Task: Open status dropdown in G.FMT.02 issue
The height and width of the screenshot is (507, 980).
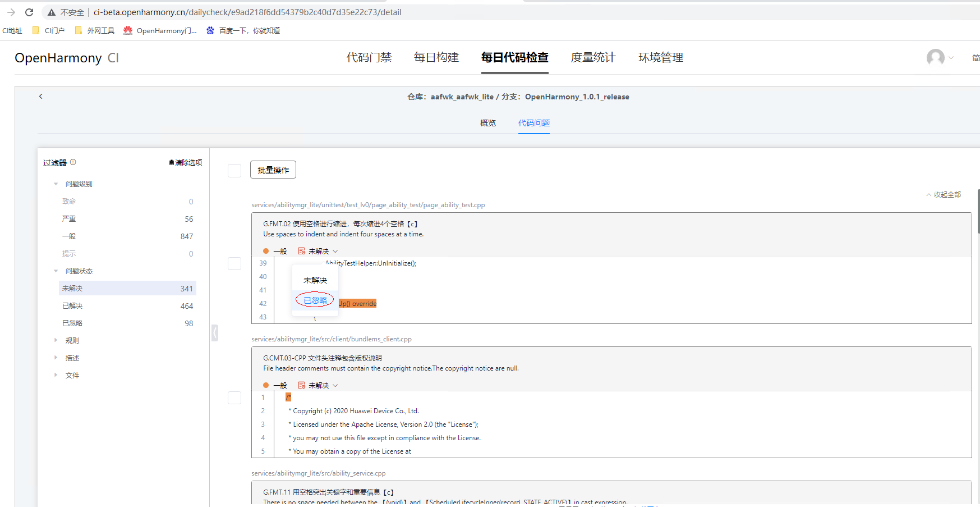Action: pos(335,251)
